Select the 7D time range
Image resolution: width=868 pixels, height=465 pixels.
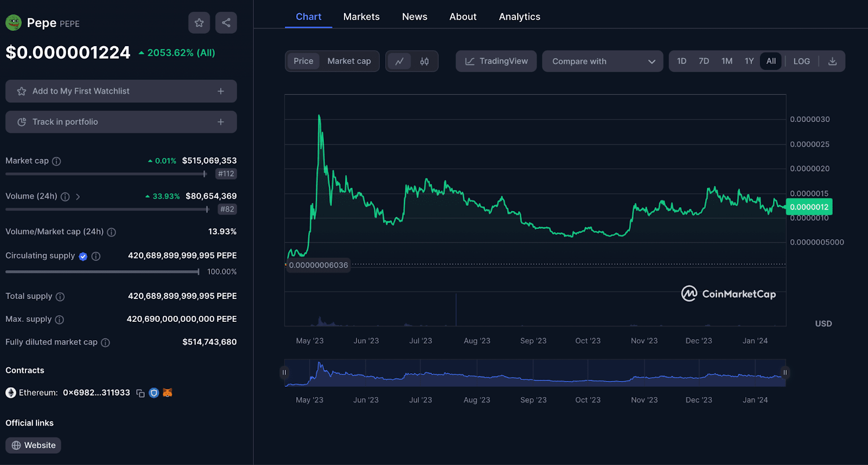tap(704, 61)
